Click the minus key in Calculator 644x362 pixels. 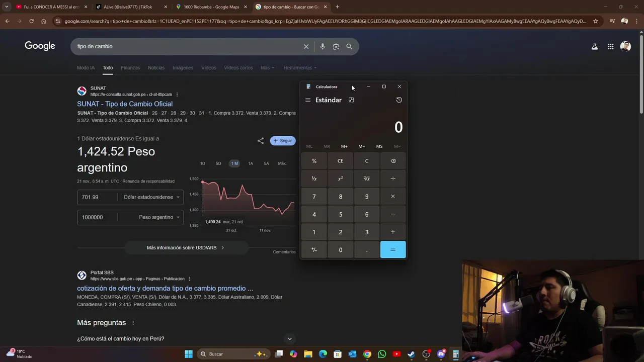coord(393,214)
